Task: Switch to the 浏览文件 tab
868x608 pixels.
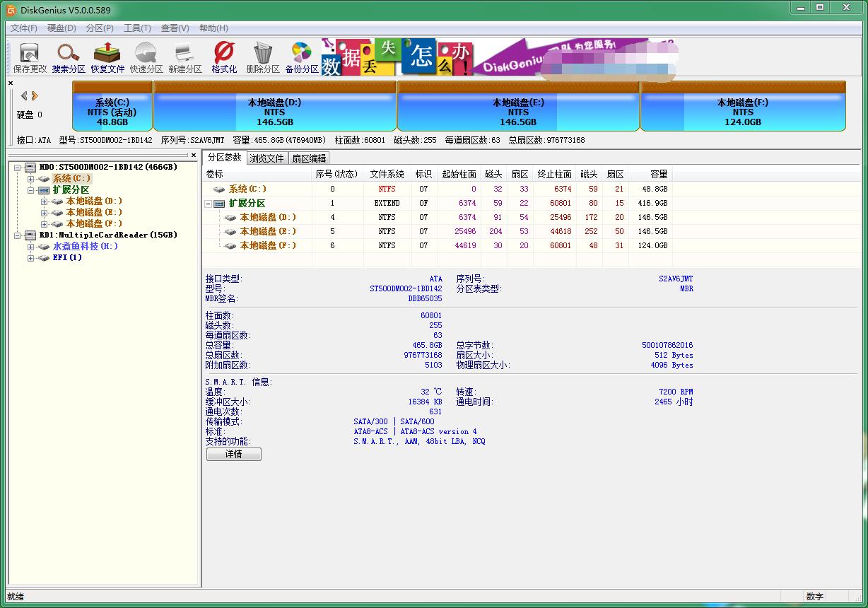Action: point(266,158)
